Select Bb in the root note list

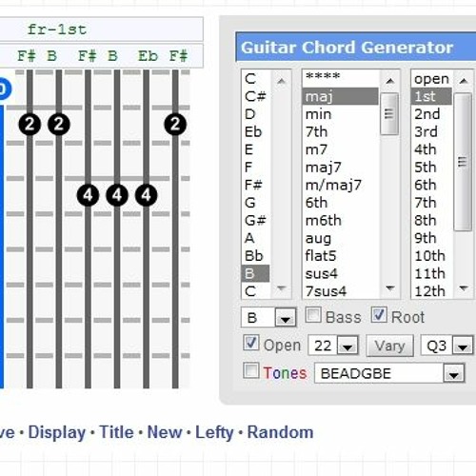click(x=255, y=256)
